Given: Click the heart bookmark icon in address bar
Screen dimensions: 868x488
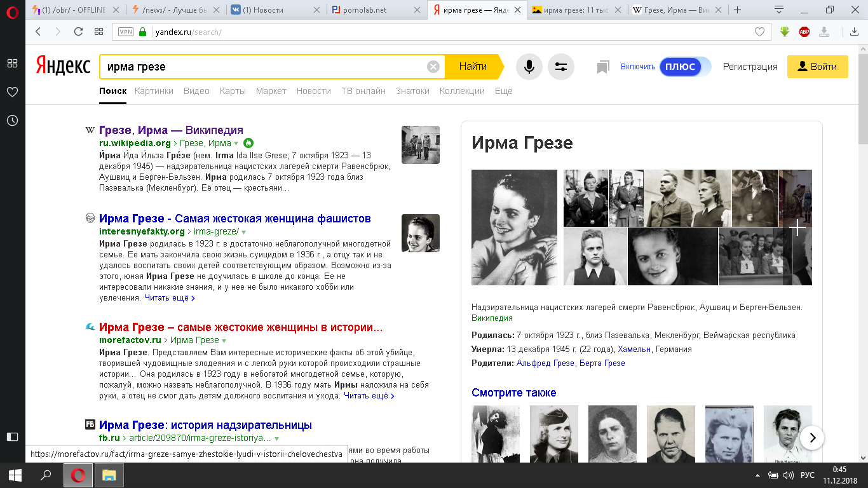Looking at the screenshot, I should [x=759, y=32].
